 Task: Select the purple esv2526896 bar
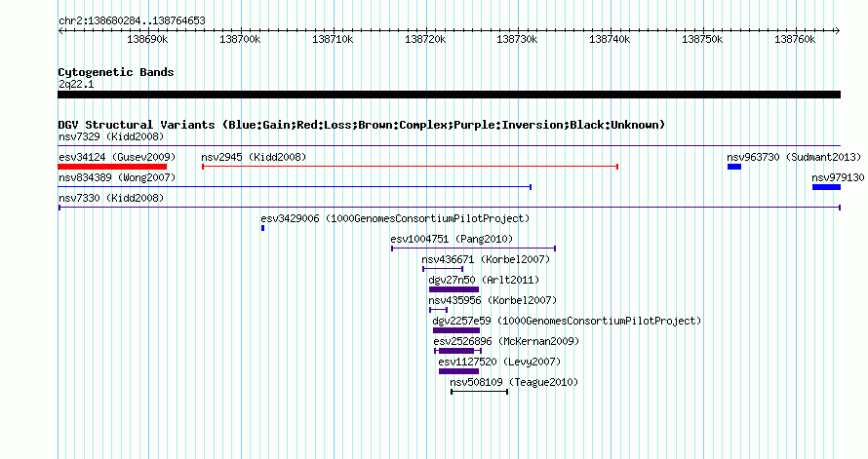point(458,351)
